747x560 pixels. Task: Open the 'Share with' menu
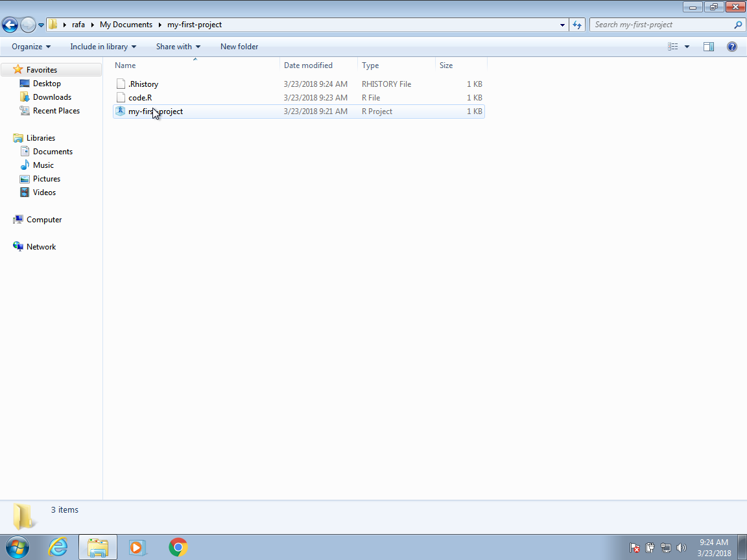(178, 47)
